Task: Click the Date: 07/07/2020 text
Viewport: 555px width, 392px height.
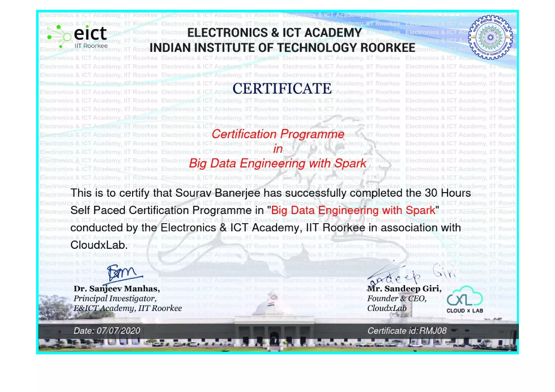Action: (x=107, y=331)
